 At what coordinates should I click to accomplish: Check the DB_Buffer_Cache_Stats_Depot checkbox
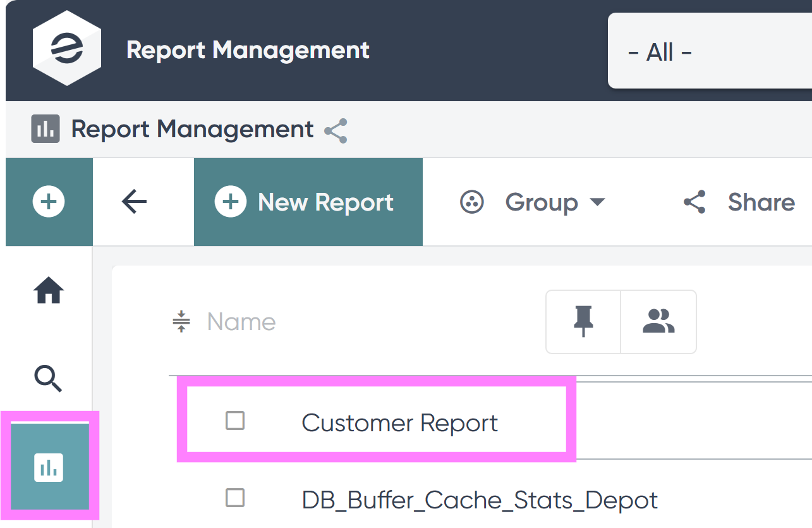(235, 498)
